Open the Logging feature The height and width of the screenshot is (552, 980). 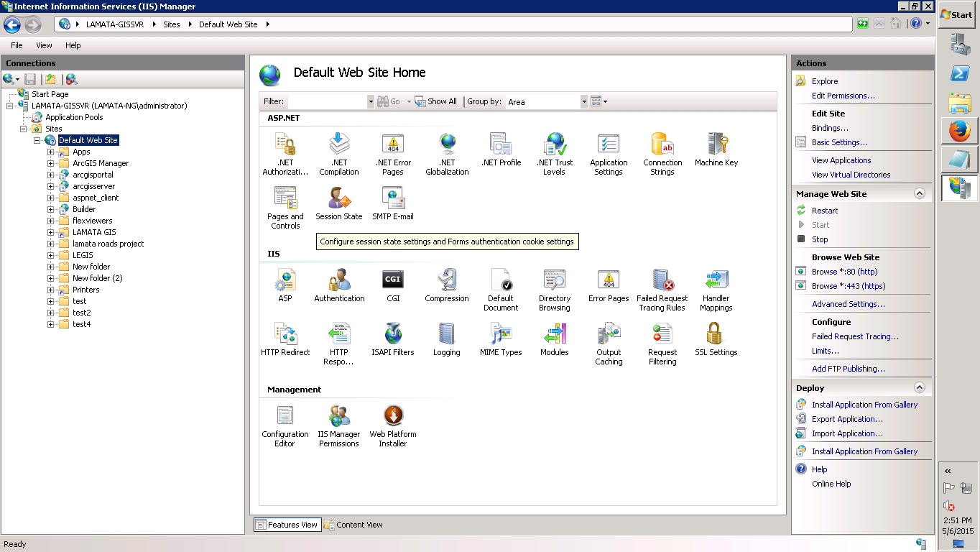[447, 339]
